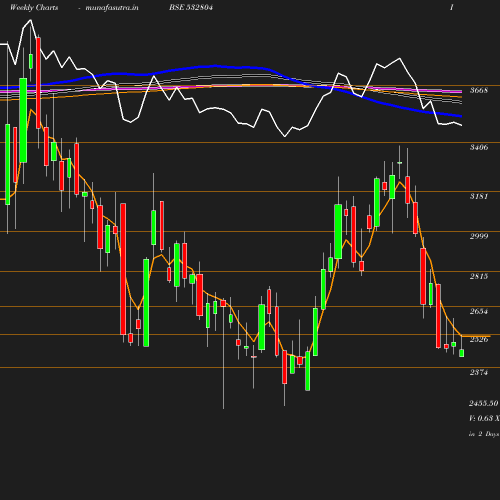This screenshot has height=500, width=500.
Task: Click the 'V: 0.63 X' volume text
Action: [484, 418]
